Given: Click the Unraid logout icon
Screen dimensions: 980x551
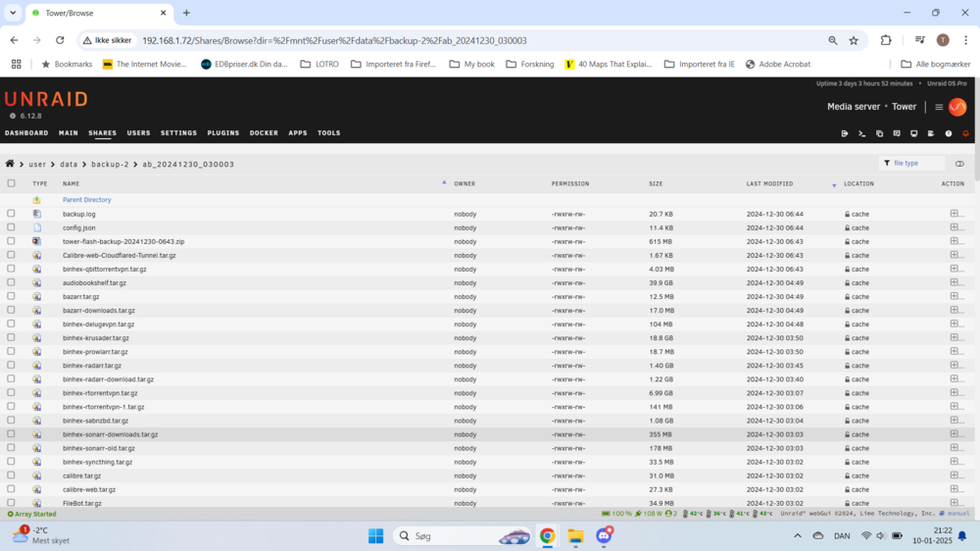Looking at the screenshot, I should coord(845,133).
